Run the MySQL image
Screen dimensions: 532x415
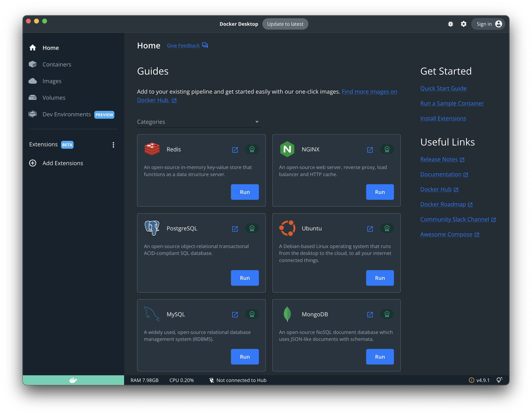[245, 357]
